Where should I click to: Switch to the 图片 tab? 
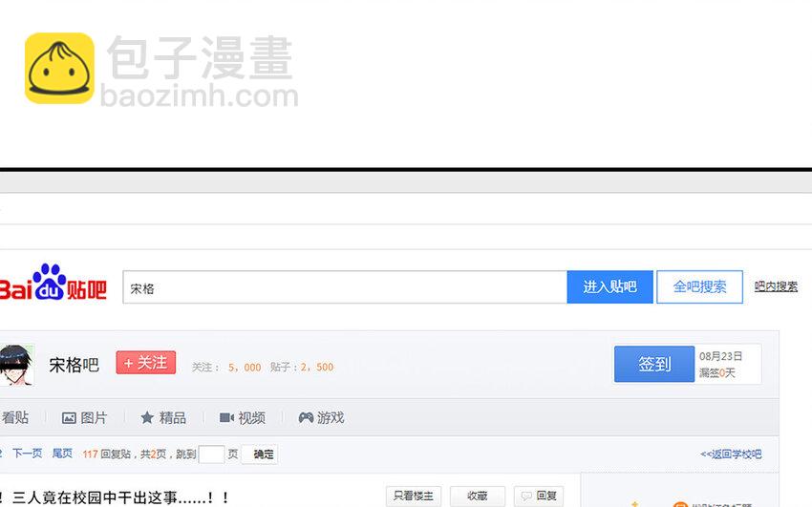[x=94, y=417]
